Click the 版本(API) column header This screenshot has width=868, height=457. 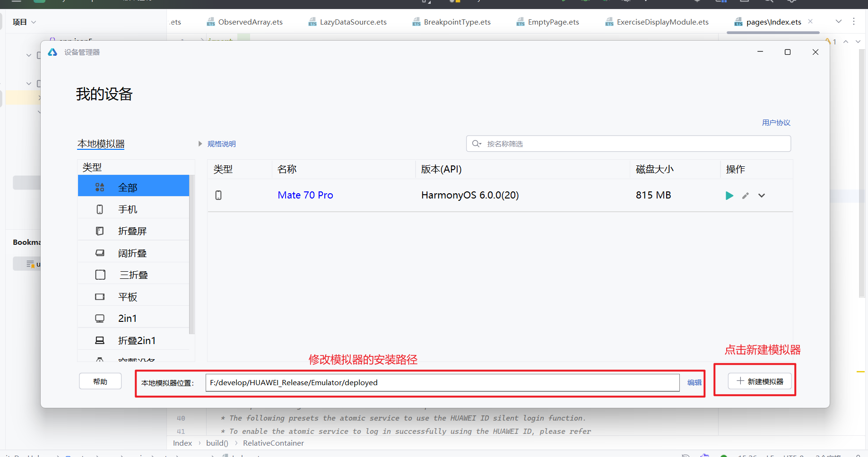441,169
